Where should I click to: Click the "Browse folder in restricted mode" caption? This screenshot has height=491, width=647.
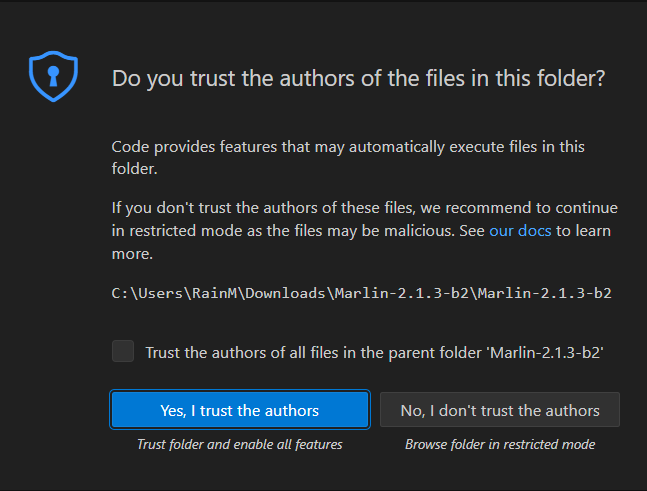click(500, 444)
